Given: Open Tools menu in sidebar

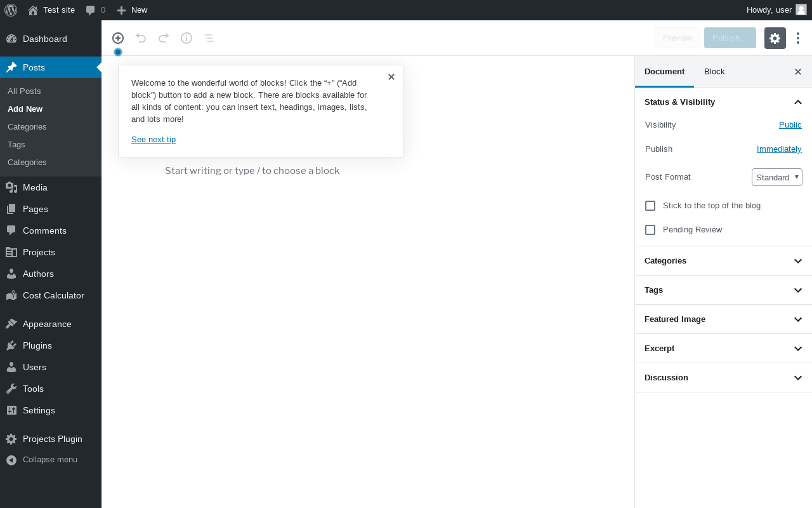Looking at the screenshot, I should (51, 389).
